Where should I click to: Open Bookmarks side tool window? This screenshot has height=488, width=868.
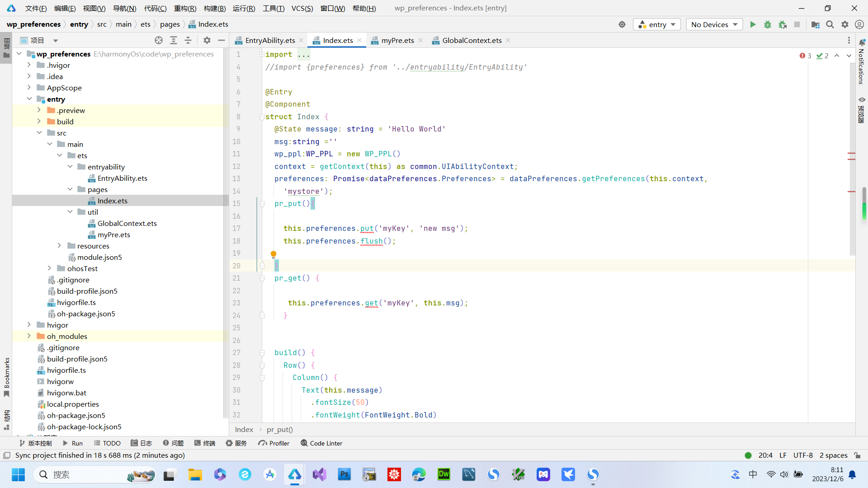(7, 377)
